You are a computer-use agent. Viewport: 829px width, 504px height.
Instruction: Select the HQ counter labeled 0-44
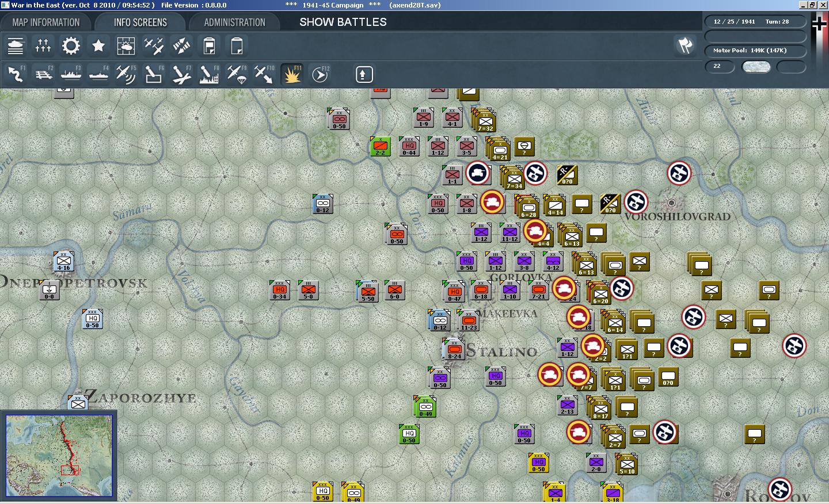tap(409, 146)
